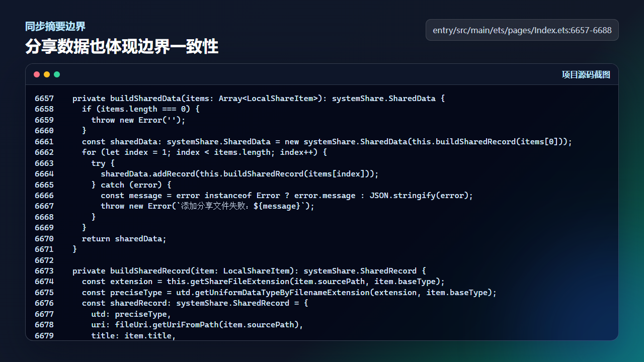Click the 'uri: fileUri.getUriFromPath' line
This screenshot has height=362, width=644.
coord(197,325)
